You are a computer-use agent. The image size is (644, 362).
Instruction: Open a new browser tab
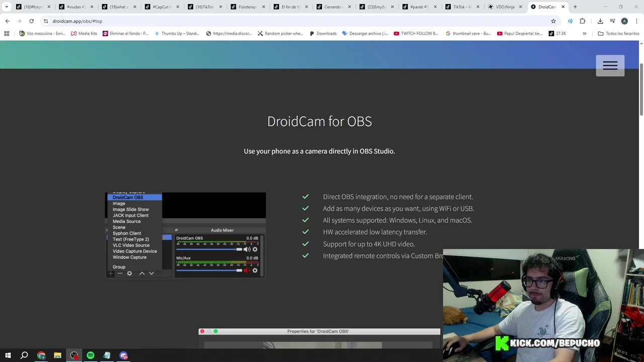[575, 7]
